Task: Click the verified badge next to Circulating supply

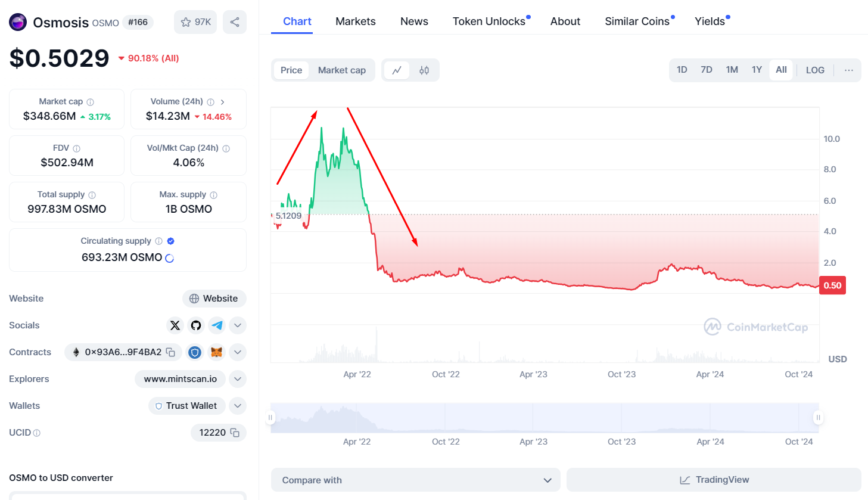Action: pyautogui.click(x=171, y=241)
